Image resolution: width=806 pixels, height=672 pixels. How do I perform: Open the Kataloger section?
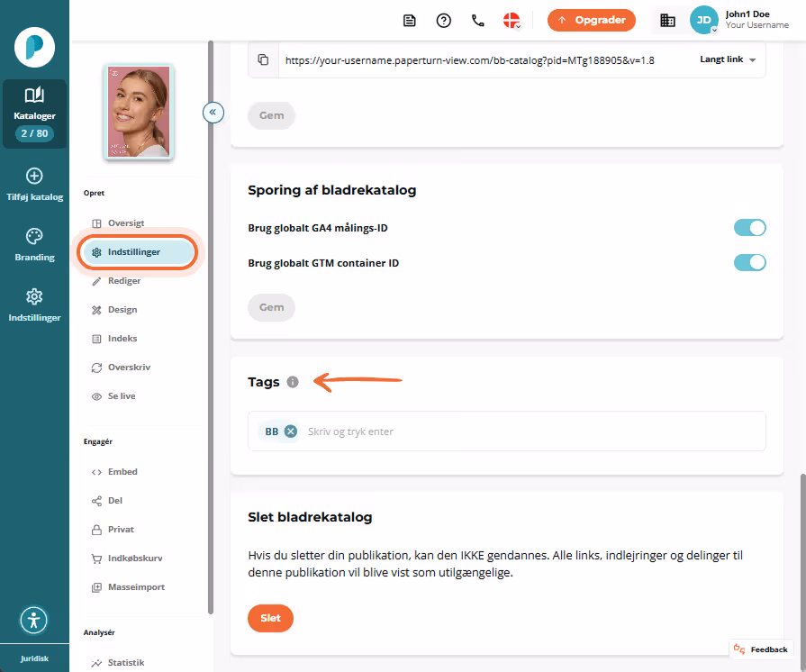pyautogui.click(x=34, y=114)
